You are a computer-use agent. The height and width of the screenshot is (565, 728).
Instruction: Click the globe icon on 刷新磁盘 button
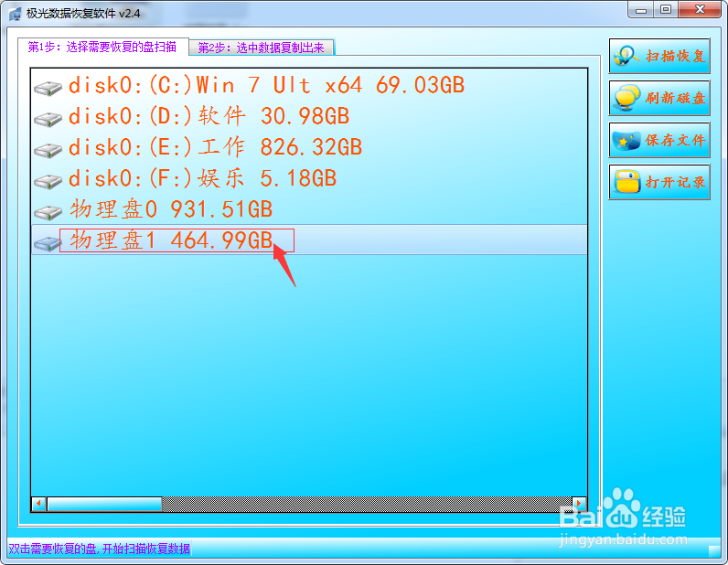pos(626,98)
